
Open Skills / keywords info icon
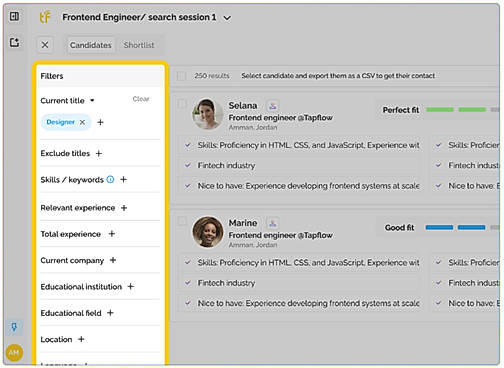point(110,180)
